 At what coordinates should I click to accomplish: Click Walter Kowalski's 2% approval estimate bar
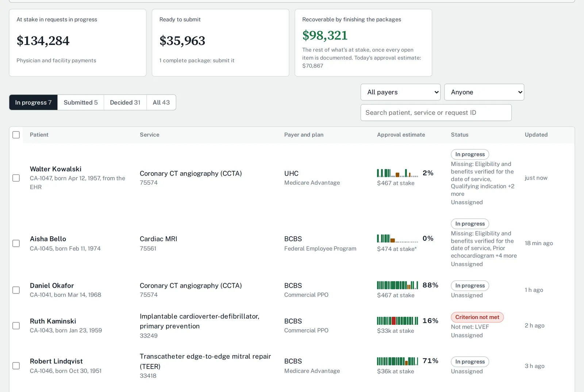[397, 173]
